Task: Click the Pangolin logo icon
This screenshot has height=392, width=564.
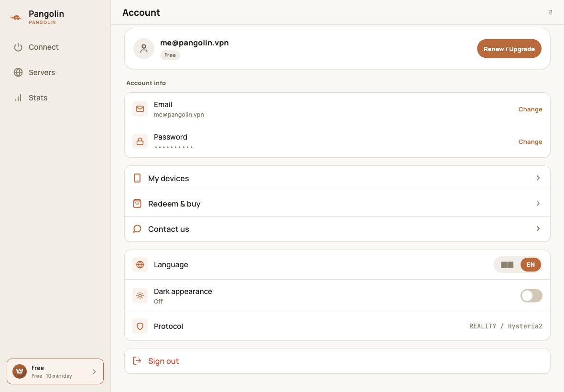Action: pos(16,17)
